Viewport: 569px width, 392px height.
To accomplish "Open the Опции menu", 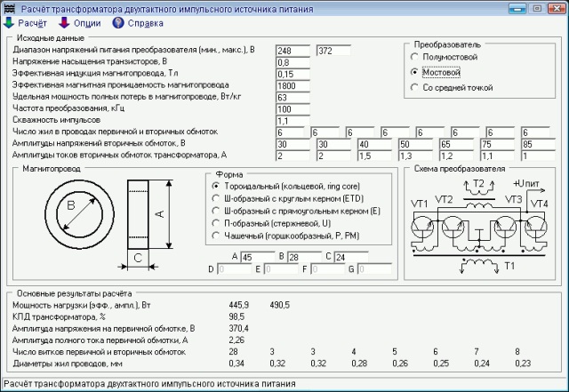I will (87, 23).
